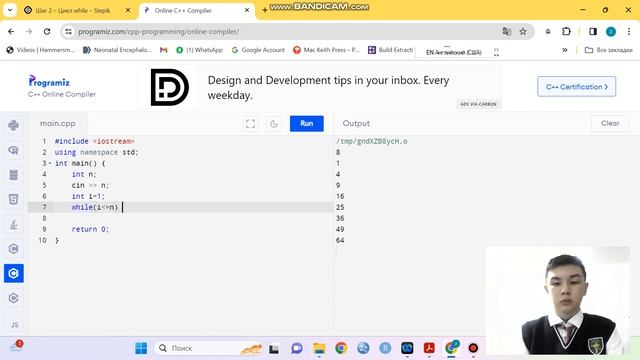Expand the hidden bookmarks chevron
The width and height of the screenshot is (640, 360).
[x=564, y=50]
